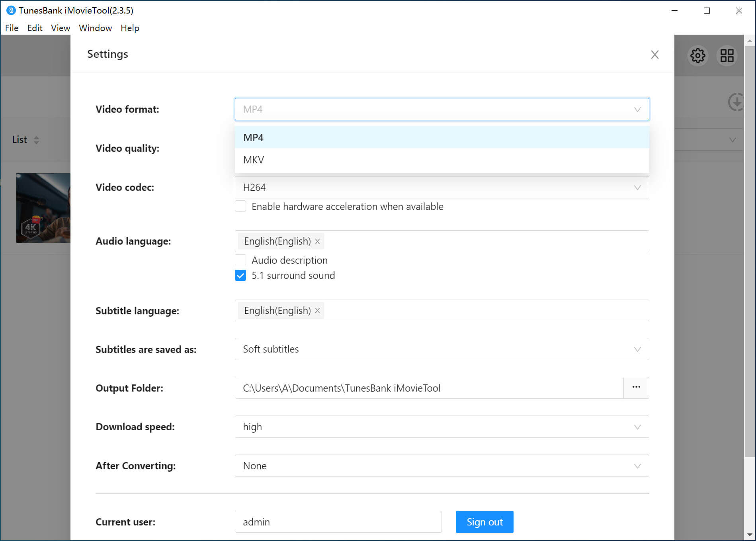Open the settings gear icon

point(697,55)
